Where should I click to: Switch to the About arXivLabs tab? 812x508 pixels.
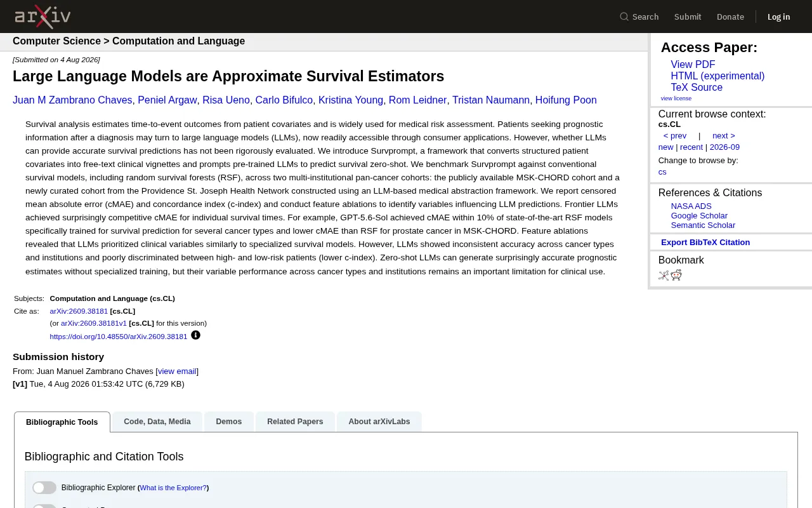click(379, 422)
